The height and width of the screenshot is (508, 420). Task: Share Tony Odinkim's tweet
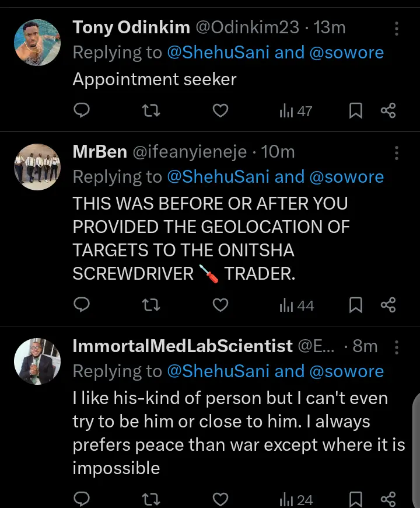[x=388, y=110]
